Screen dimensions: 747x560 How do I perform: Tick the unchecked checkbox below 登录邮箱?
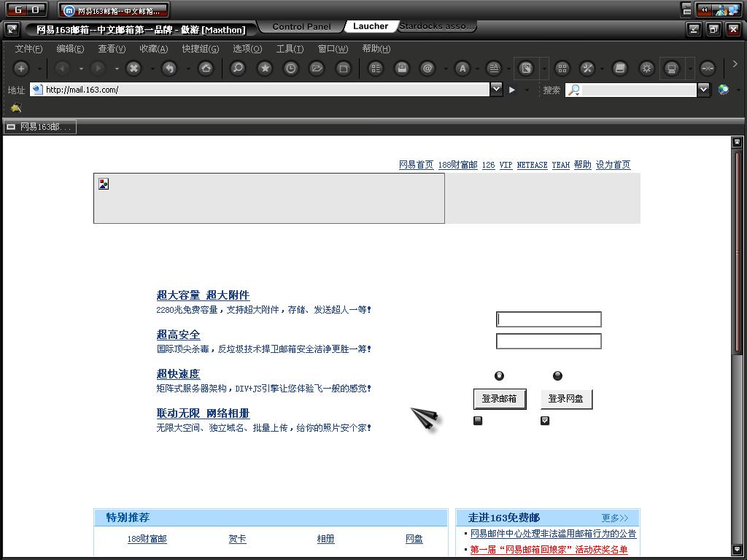click(x=478, y=421)
